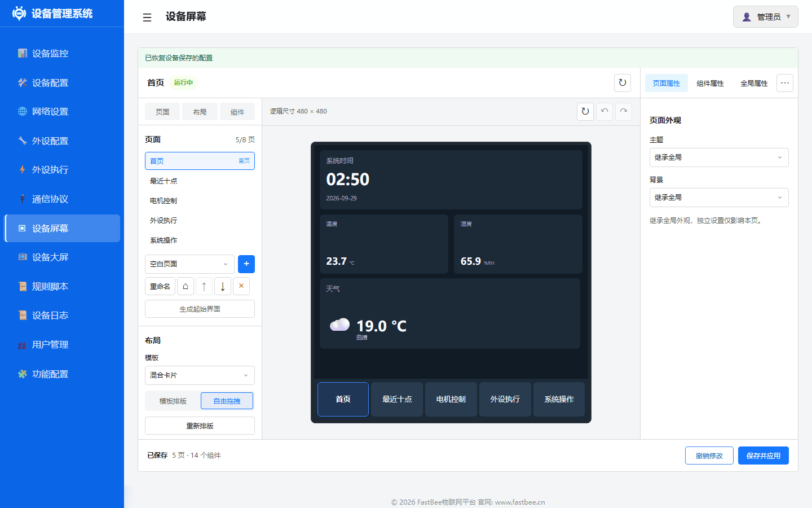The height and width of the screenshot is (508, 812).
Task: Click the refresh icon beside 运行中 status
Action: click(x=623, y=82)
